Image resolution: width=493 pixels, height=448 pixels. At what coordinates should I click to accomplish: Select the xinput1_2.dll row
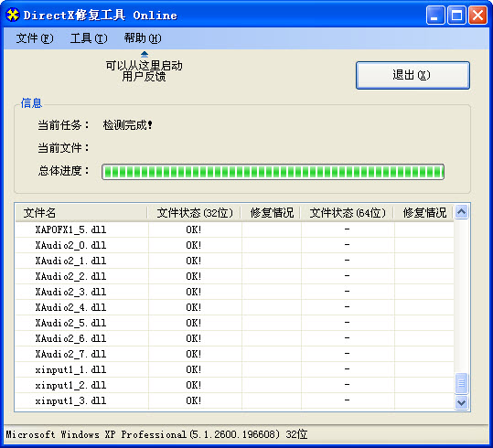coord(234,385)
